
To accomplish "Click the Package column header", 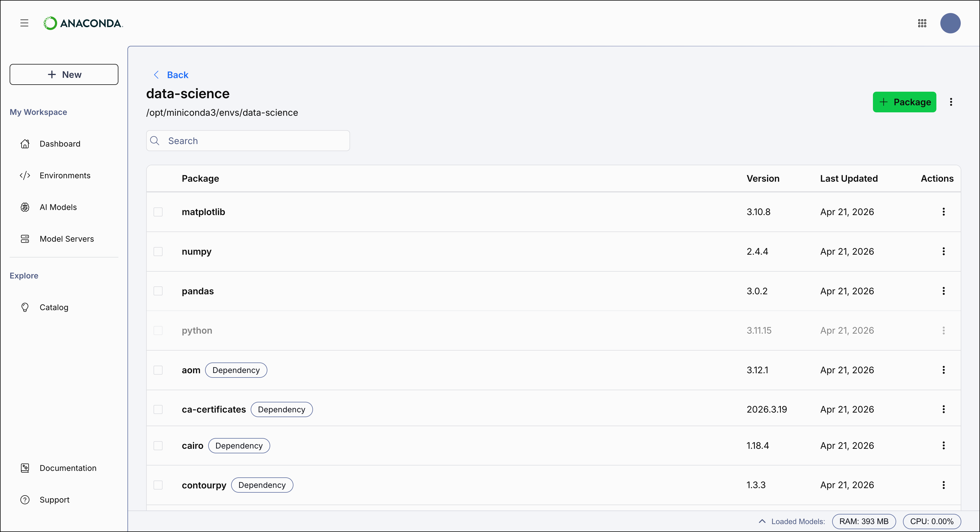I will point(201,179).
